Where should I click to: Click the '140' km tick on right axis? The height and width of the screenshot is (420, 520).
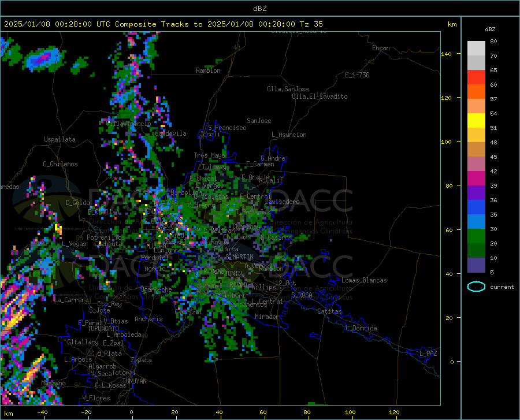pos(447,54)
